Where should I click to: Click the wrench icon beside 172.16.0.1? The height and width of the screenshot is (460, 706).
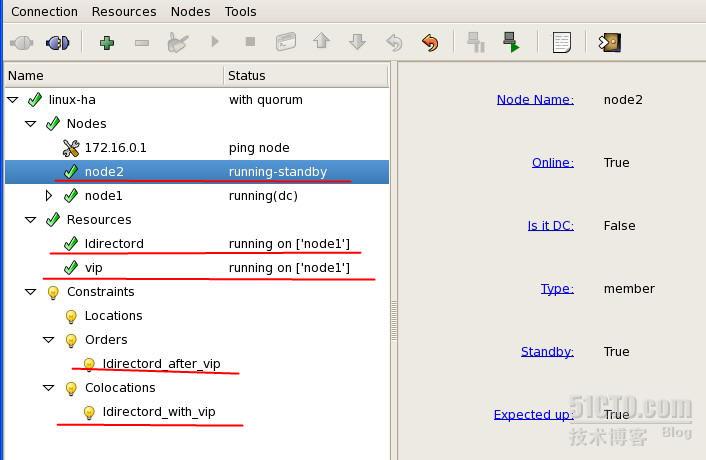click(x=71, y=148)
